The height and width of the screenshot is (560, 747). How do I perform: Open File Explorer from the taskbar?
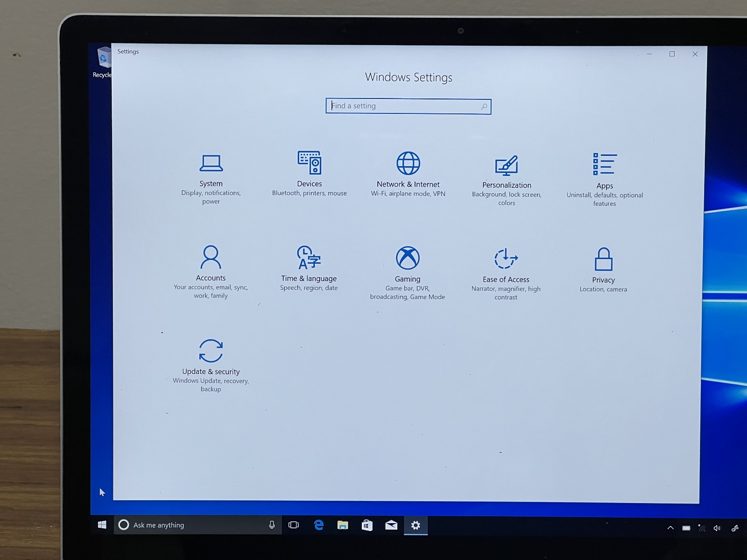(x=343, y=525)
